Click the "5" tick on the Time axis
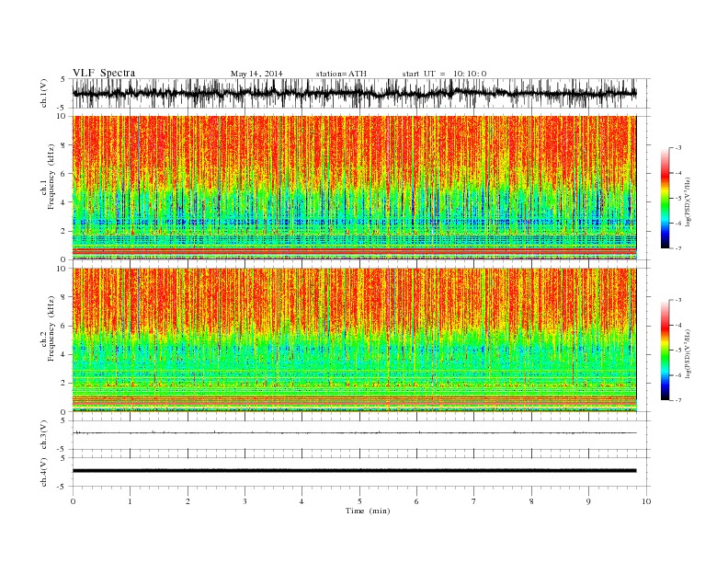Viewport: 728px width, 563px height. coord(359,501)
